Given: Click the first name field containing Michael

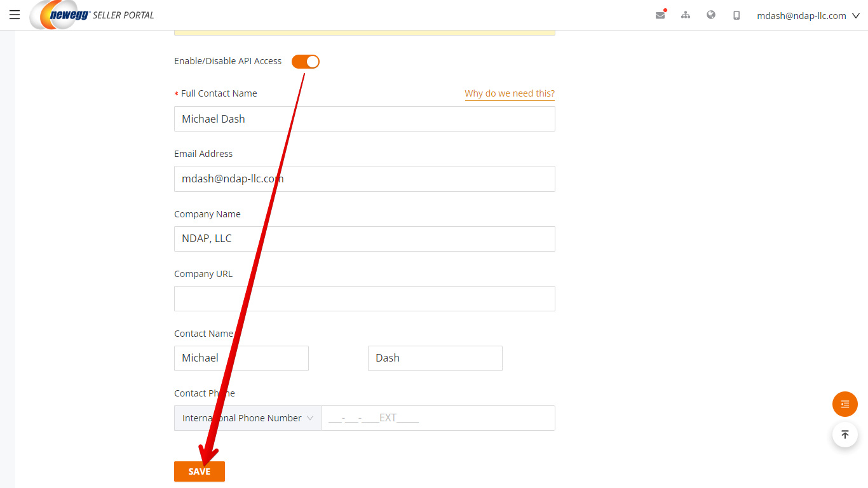Looking at the screenshot, I should [x=241, y=358].
